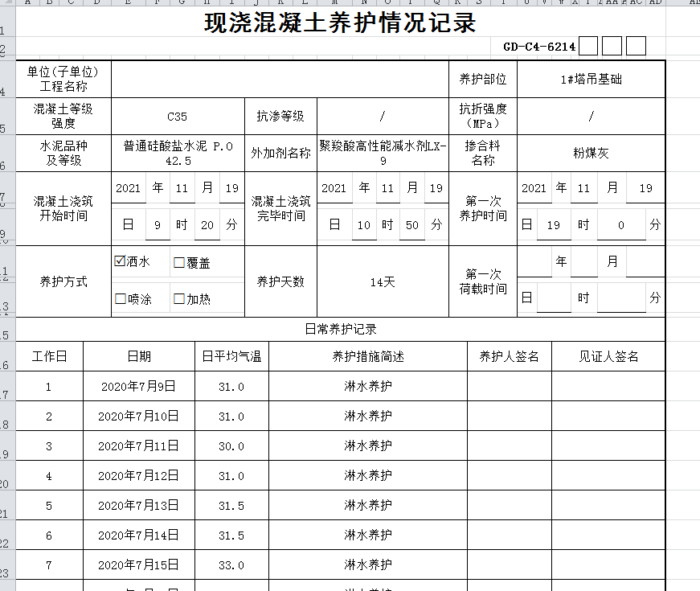Select the date 2020年7月13日
The height and width of the screenshot is (591, 700).
139,506
